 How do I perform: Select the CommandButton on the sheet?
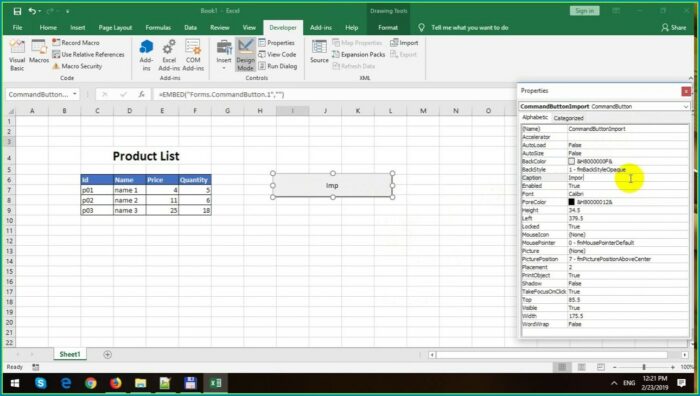[x=333, y=185]
